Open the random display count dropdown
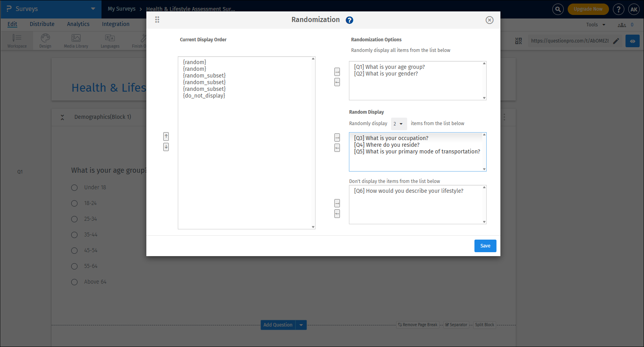 point(399,124)
